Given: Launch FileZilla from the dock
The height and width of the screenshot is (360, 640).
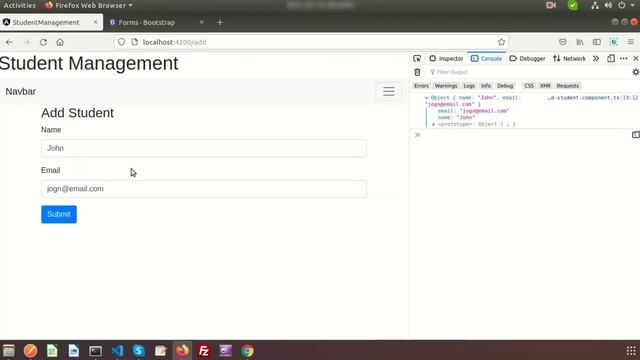Looking at the screenshot, I should pos(204,351).
